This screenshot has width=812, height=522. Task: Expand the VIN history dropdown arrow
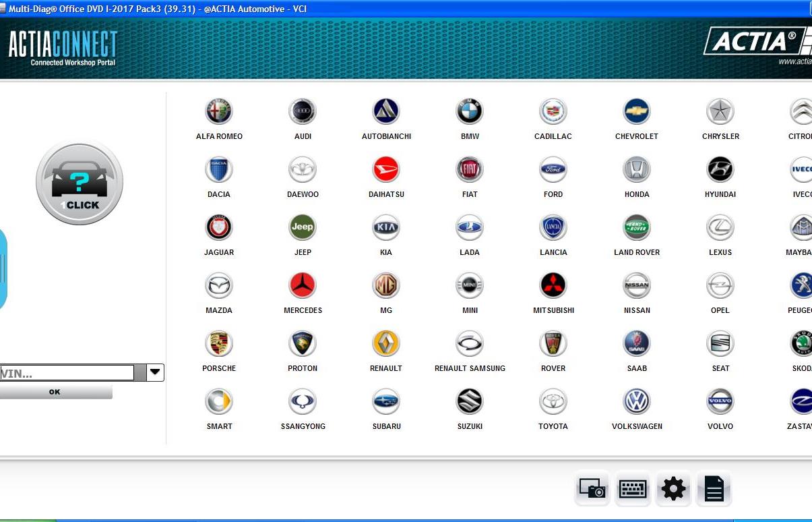click(x=155, y=372)
